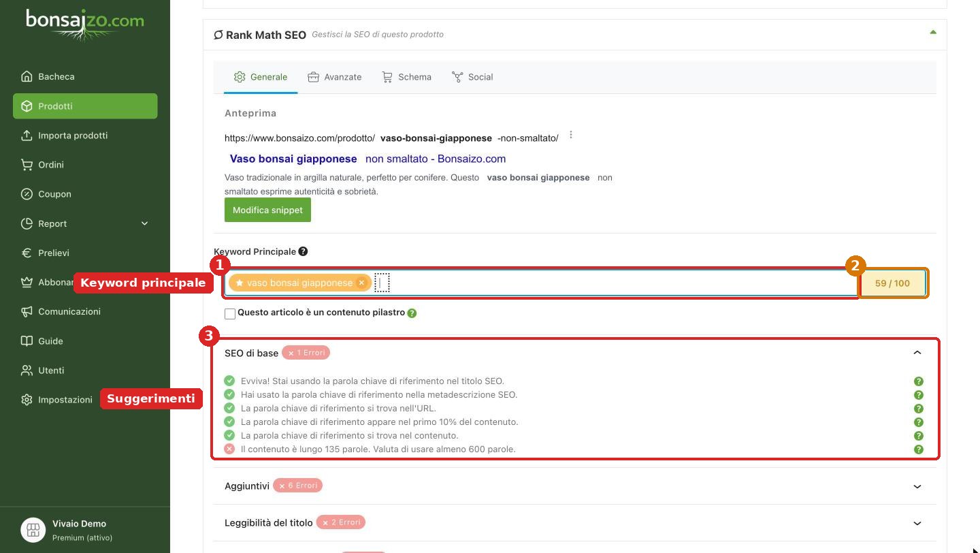Click the Prelievi euro icon
Viewport: 980px width, 553px height.
(x=27, y=253)
